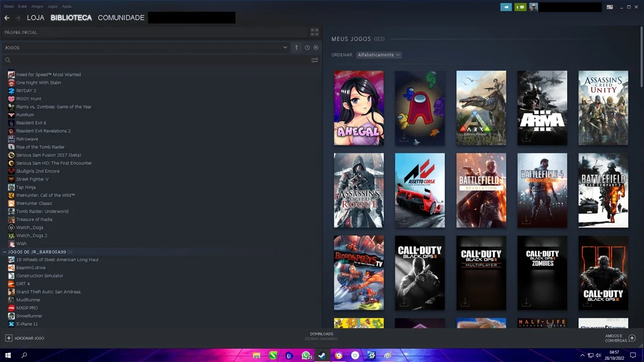Open the Windows Start menu
Viewport: 644px width, 362px height.
pyautogui.click(x=8, y=355)
